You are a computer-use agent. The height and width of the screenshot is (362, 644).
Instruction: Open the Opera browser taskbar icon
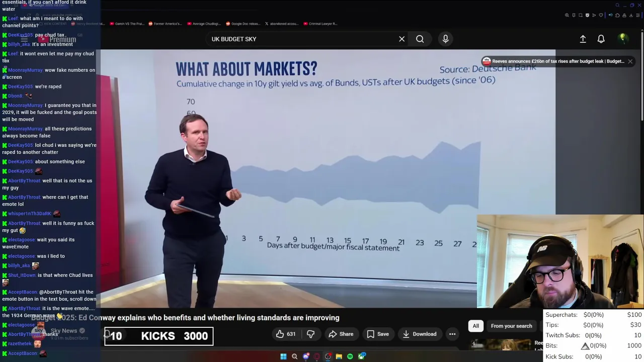pos(316,356)
